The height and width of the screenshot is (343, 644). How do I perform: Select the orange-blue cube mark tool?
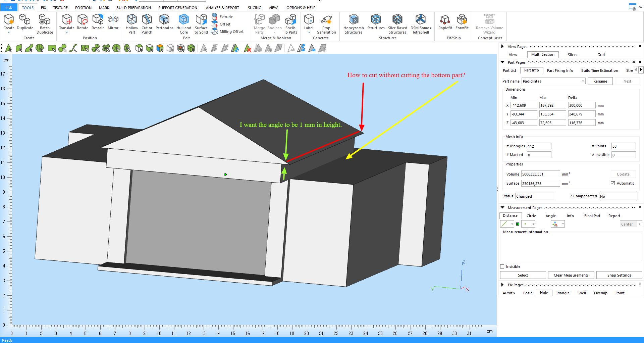160,48
